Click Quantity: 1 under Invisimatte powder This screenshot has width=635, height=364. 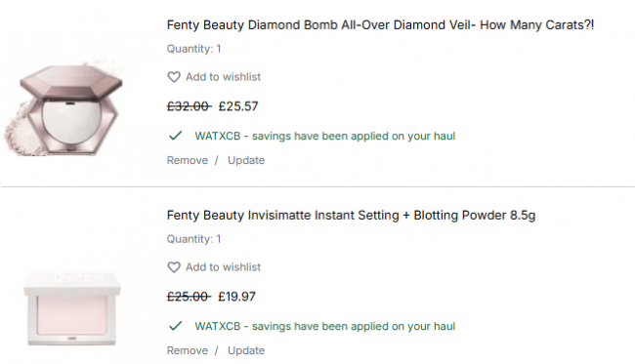click(x=194, y=239)
